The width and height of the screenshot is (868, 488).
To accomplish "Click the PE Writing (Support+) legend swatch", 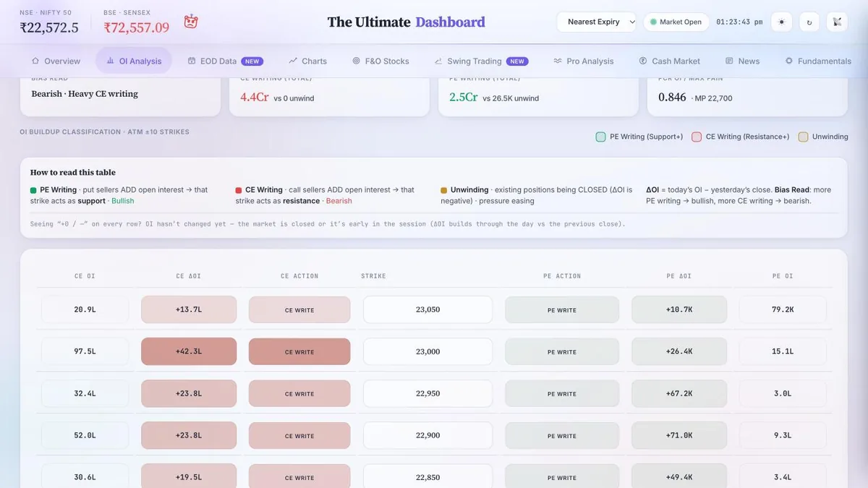I will (600, 137).
